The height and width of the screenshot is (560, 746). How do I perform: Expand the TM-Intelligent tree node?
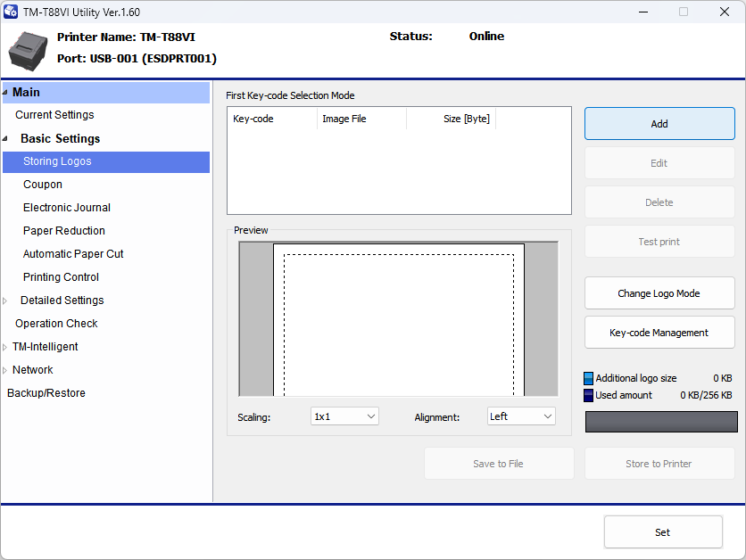(5, 347)
